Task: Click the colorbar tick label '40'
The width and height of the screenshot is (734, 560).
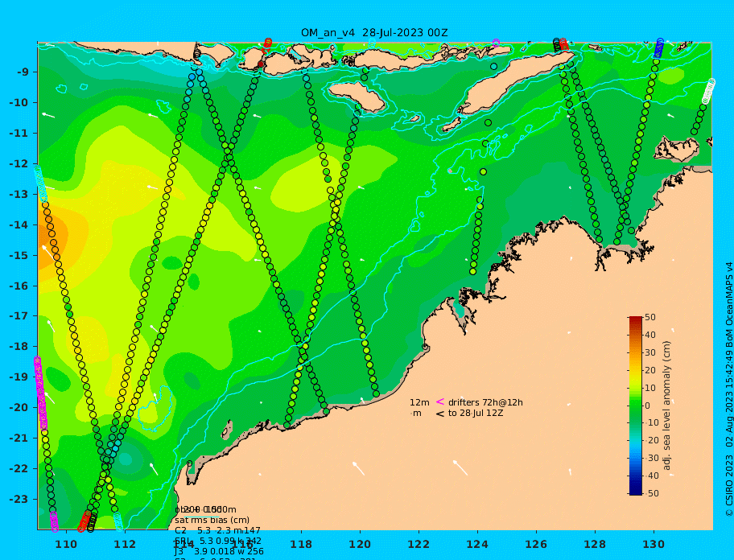Action: click(650, 335)
